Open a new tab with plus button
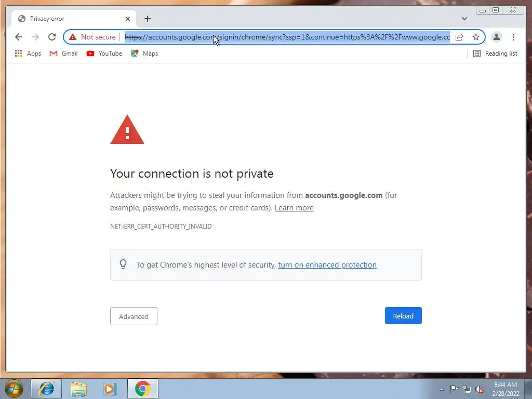 (x=147, y=19)
